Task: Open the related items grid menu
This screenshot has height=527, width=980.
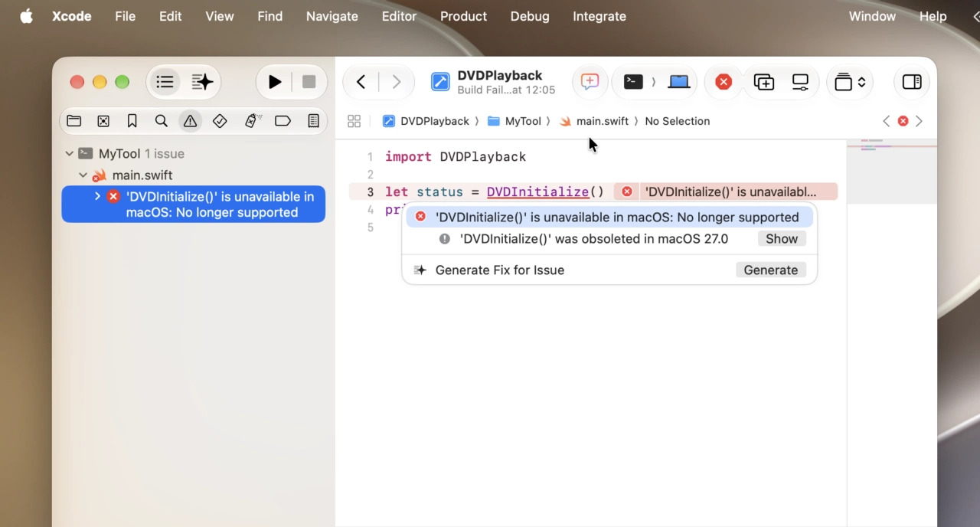Action: coord(354,121)
